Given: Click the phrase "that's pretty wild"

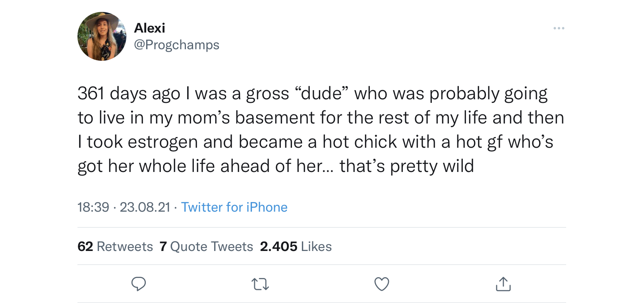Looking at the screenshot, I should click(x=407, y=166).
